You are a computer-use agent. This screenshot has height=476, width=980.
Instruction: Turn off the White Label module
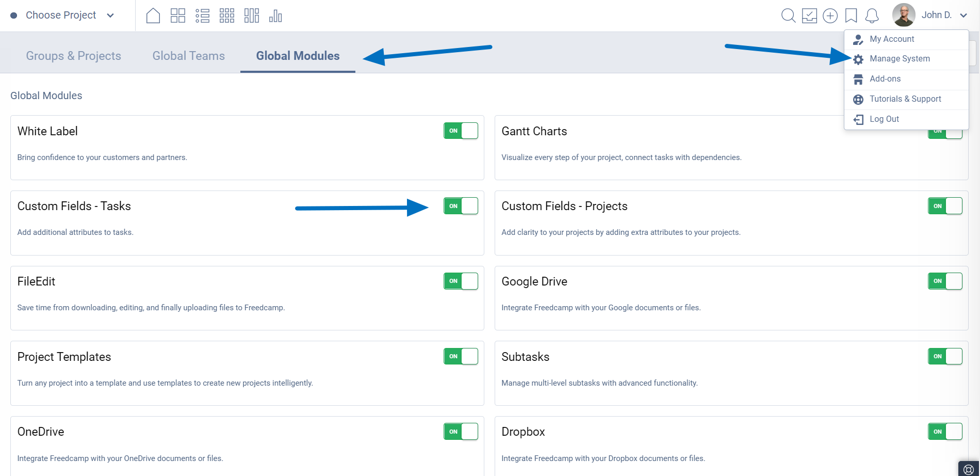(x=461, y=131)
